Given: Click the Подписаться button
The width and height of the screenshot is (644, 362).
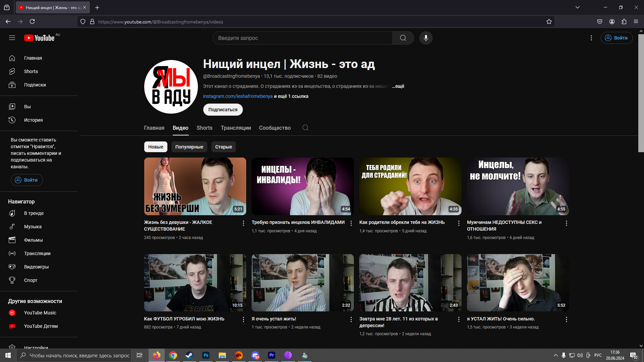Looking at the screenshot, I should [223, 110].
